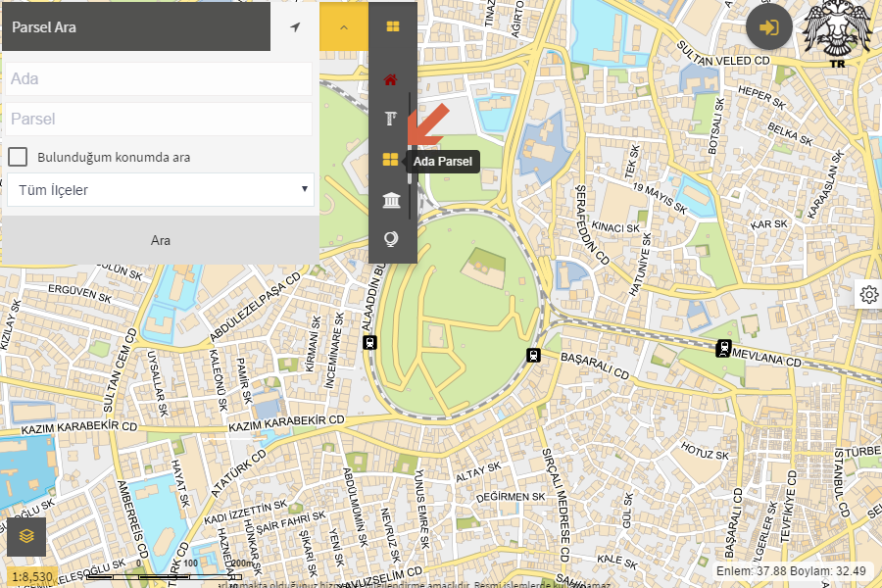Screen dimensions: 882x588
Task: Click the red home icon in toolbar
Action: (x=391, y=79)
